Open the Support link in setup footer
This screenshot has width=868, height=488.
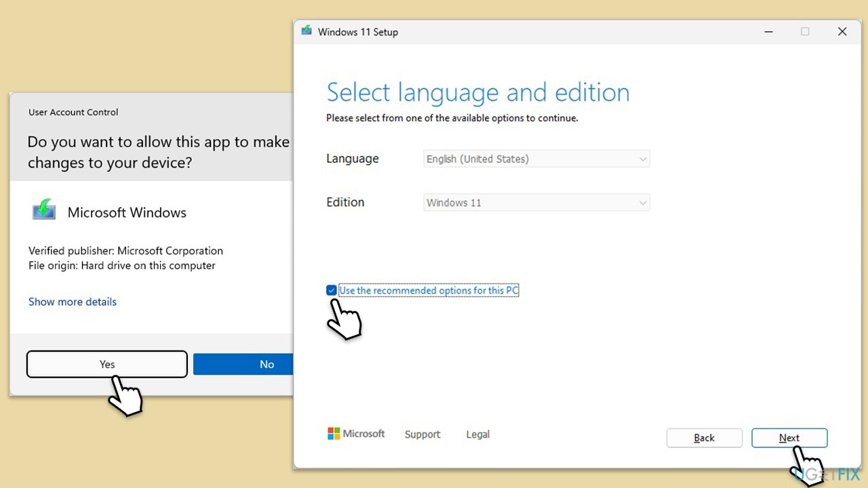tap(422, 434)
